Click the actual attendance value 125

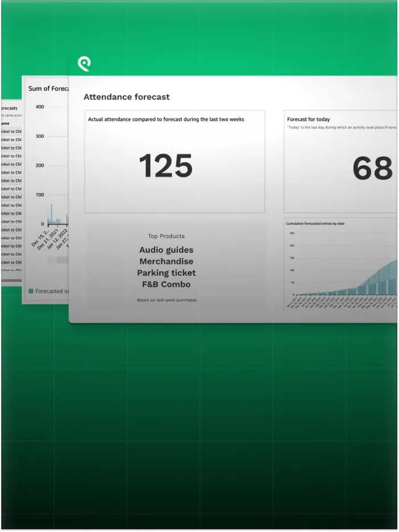(x=166, y=166)
